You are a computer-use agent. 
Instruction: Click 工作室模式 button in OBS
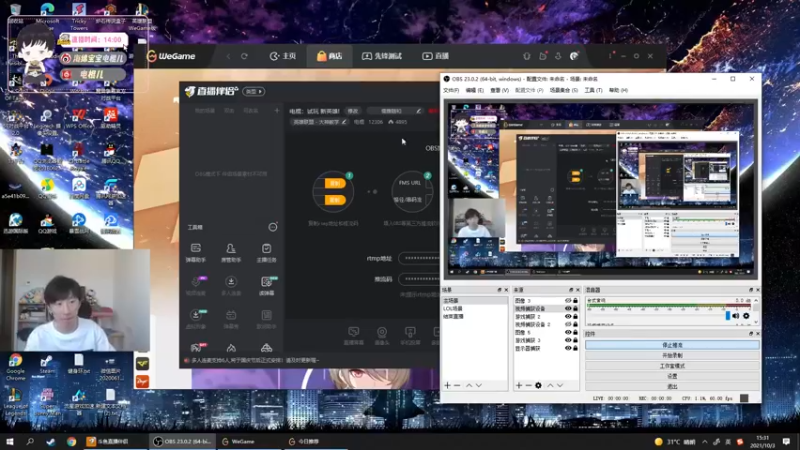point(672,366)
